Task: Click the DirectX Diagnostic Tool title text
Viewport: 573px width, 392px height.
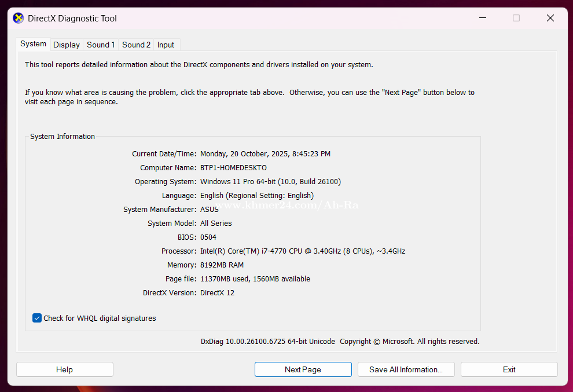Action: [x=72, y=19]
